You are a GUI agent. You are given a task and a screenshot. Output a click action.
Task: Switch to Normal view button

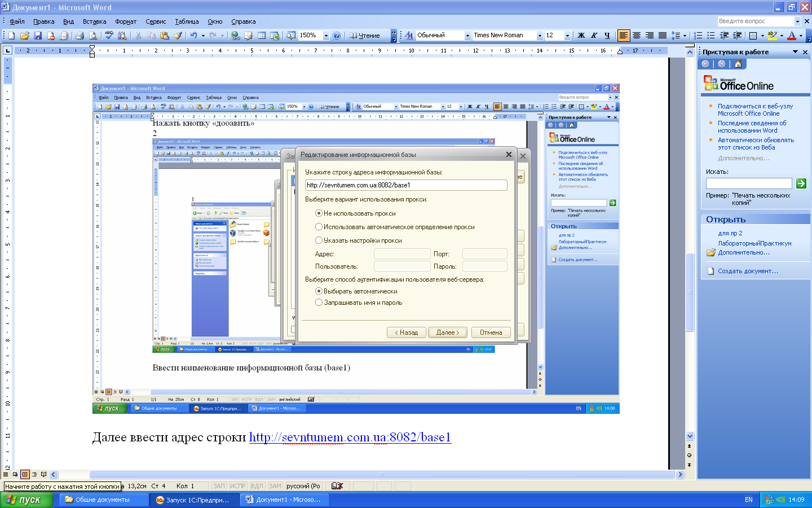[x=6, y=474]
